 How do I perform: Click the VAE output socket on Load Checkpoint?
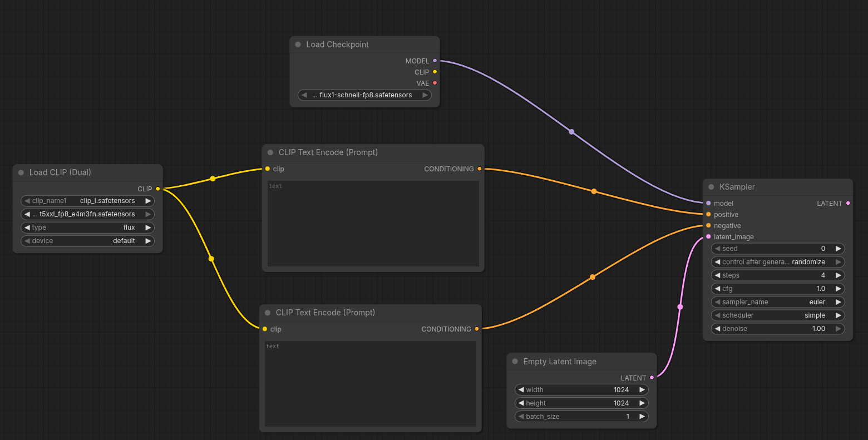[x=435, y=83]
